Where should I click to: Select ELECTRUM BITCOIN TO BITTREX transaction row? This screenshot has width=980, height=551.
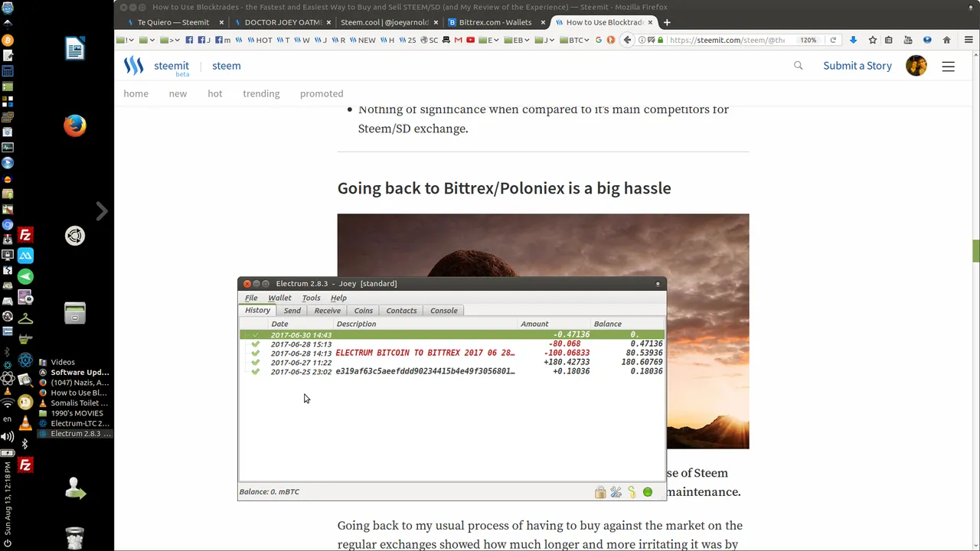pyautogui.click(x=452, y=354)
